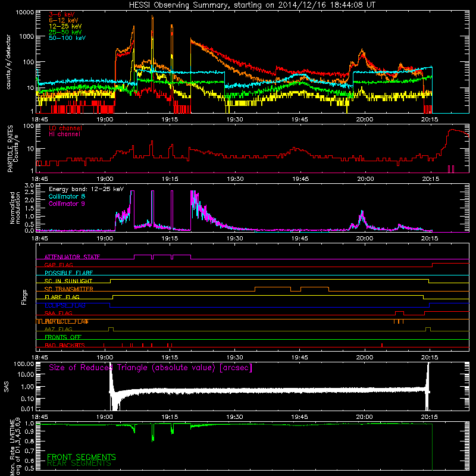This screenshot has height=476, width=476.
Task: Select the red "3-6 keV" legend label
Action: [x=62, y=14]
